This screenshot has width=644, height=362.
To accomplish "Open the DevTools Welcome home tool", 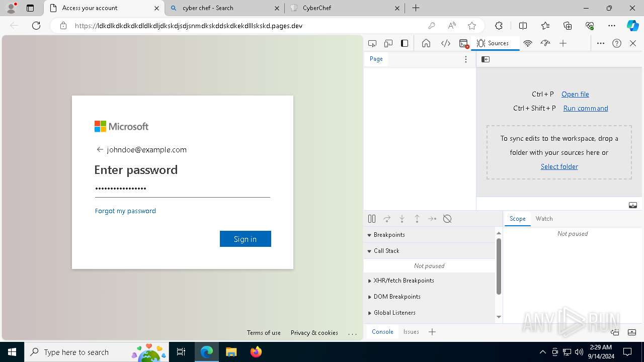I will click(426, 43).
